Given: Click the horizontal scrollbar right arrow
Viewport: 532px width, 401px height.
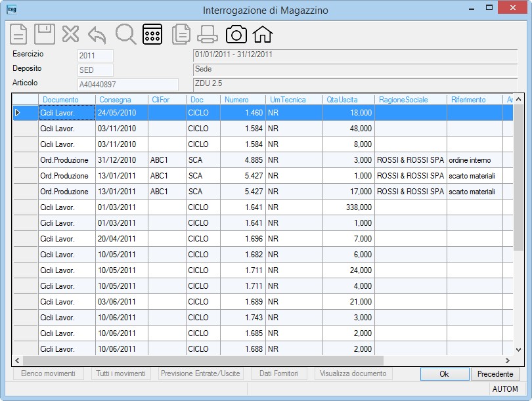Looking at the screenshot, I should (x=508, y=361).
